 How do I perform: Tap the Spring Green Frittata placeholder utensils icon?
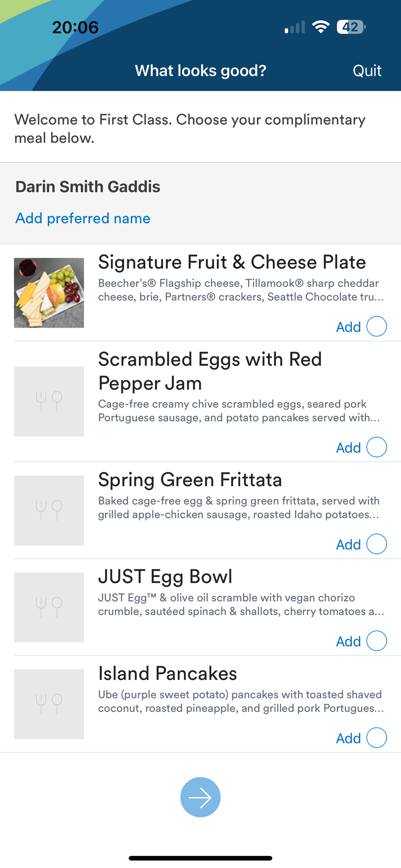49,510
